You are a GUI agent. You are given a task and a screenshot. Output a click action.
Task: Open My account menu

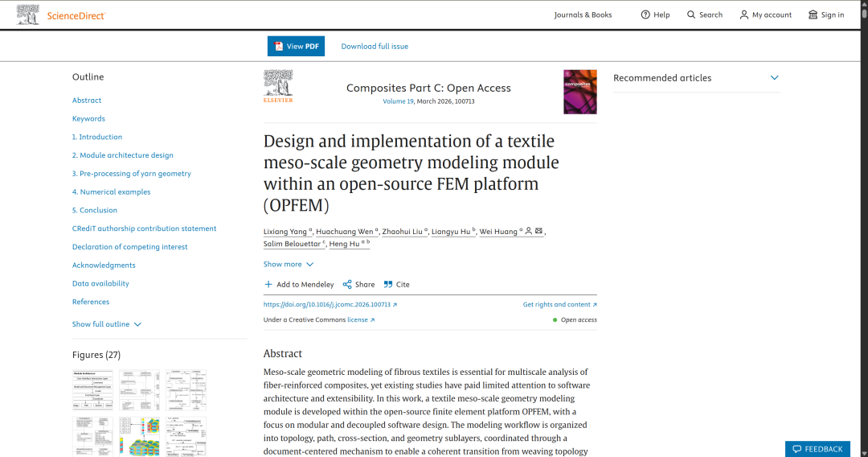[766, 15]
